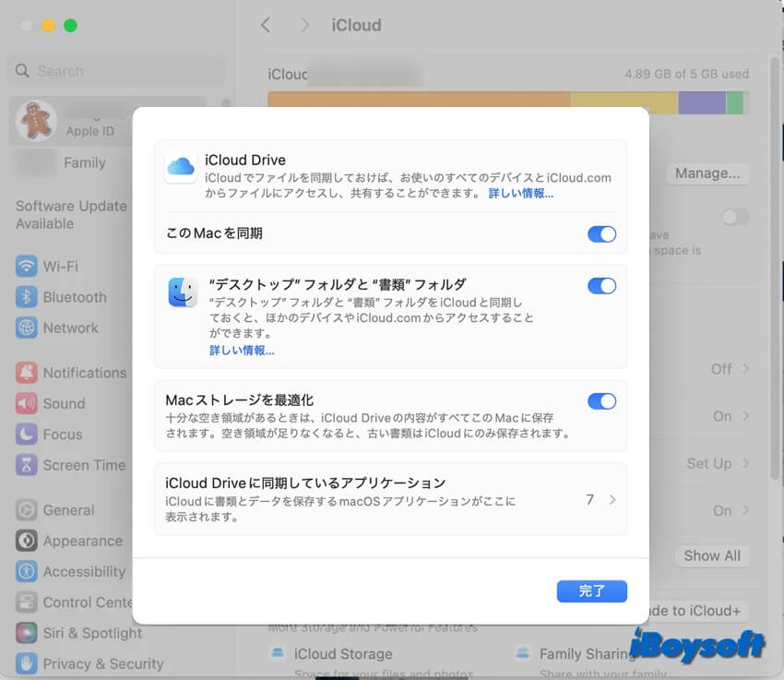This screenshot has height=680, width=784.
Task: Select Software Update Available in sidebar
Action: click(71, 214)
